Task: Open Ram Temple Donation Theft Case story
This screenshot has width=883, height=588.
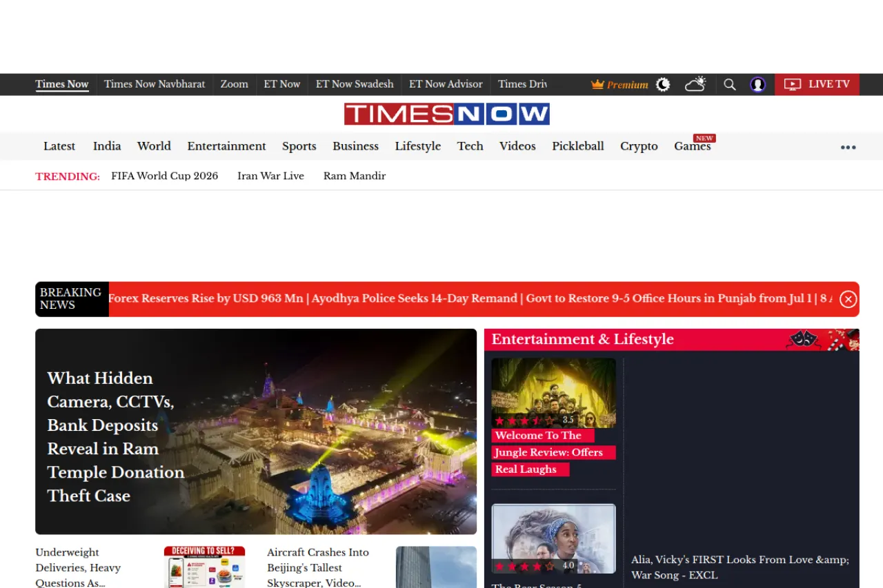Action: tap(256, 432)
